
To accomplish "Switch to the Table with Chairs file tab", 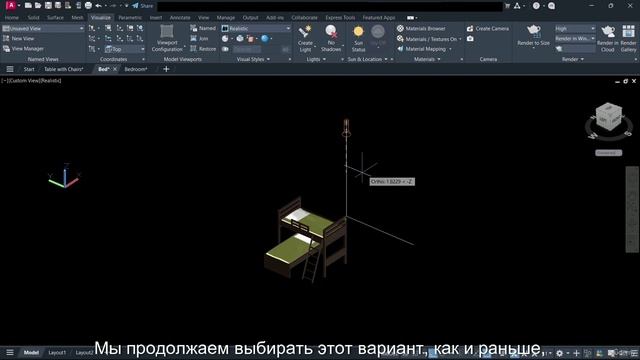I will click(x=64, y=69).
